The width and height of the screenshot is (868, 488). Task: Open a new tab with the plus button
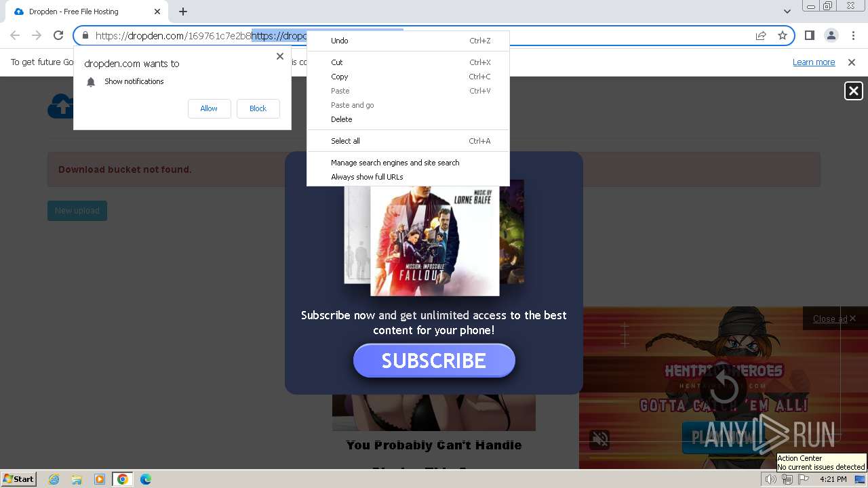click(x=183, y=12)
